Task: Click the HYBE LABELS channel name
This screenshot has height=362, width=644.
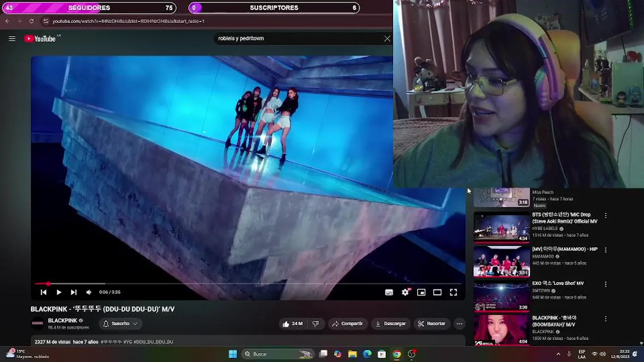Action: pos(545,228)
